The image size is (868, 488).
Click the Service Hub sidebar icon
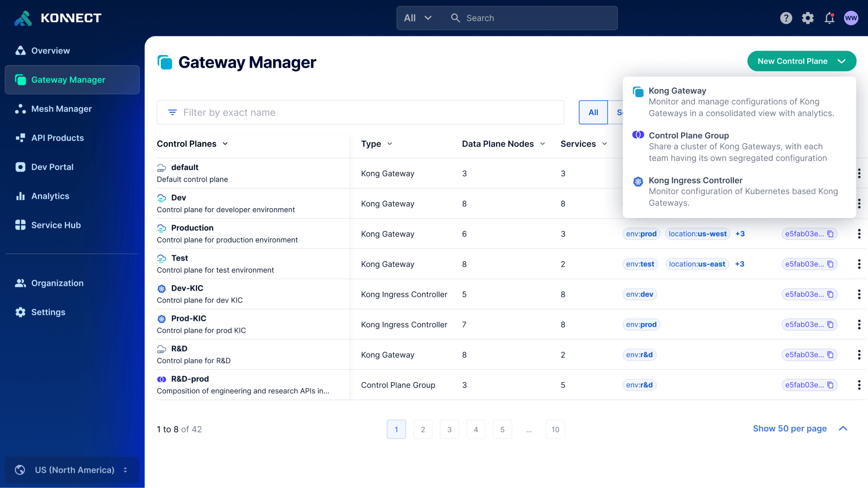pos(20,225)
